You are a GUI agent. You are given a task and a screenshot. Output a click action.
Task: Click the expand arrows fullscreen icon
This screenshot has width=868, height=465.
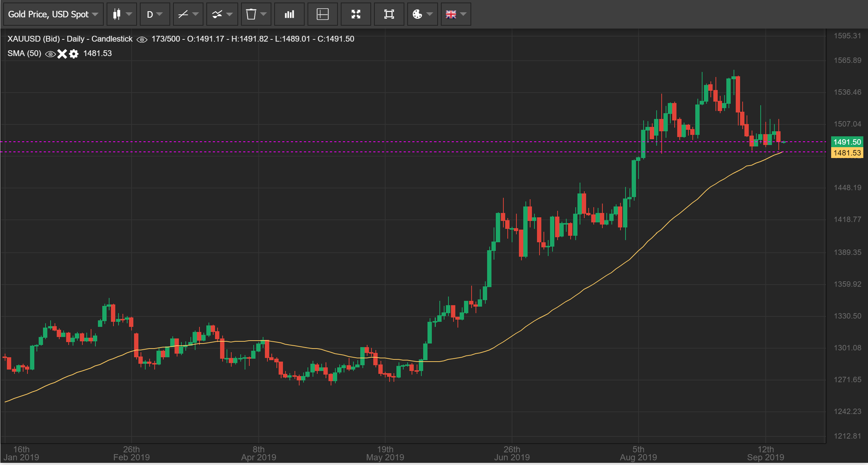tap(356, 14)
